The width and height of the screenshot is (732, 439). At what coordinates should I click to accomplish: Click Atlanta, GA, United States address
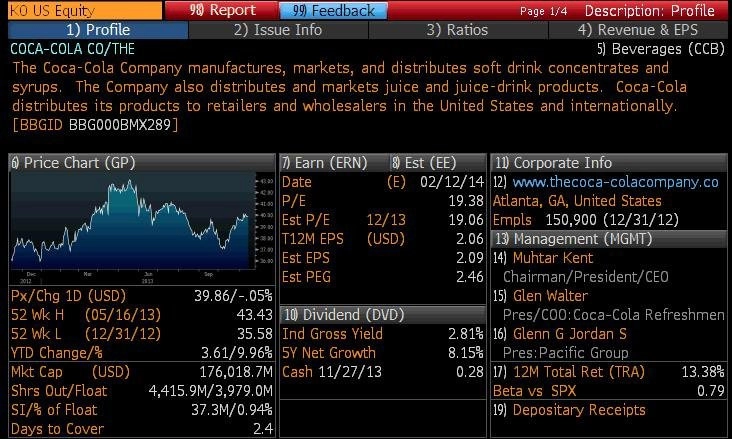(577, 201)
